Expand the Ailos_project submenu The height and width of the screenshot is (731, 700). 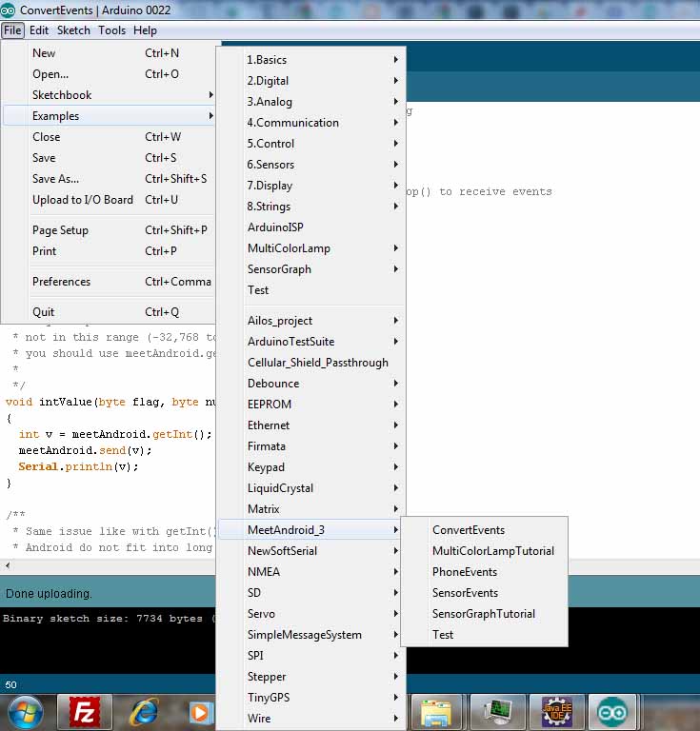point(311,321)
